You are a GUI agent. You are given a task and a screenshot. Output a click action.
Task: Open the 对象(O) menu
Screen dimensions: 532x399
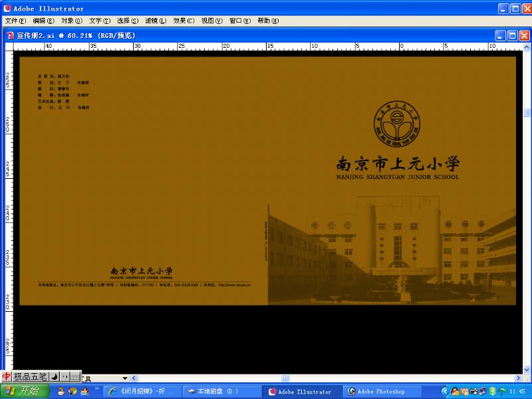tap(72, 21)
